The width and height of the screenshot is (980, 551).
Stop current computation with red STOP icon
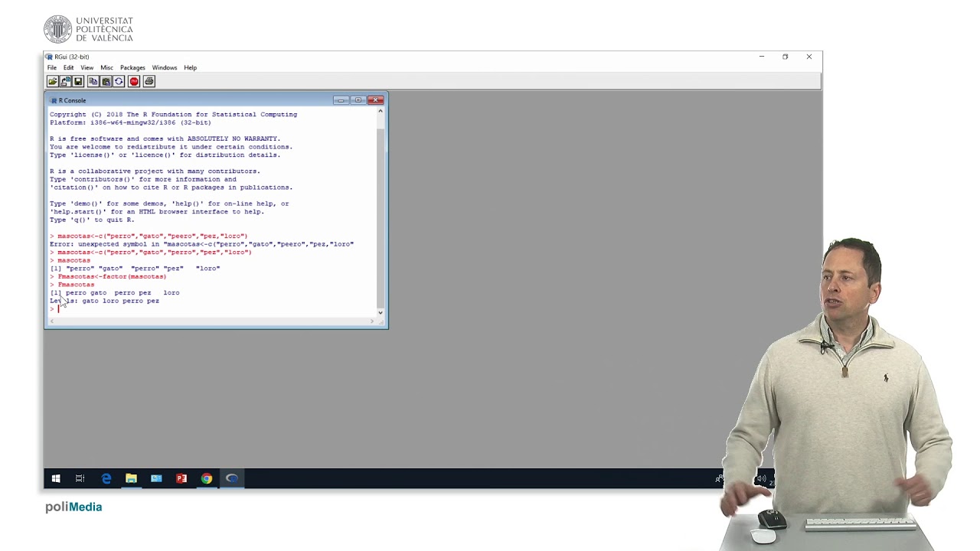tap(134, 81)
